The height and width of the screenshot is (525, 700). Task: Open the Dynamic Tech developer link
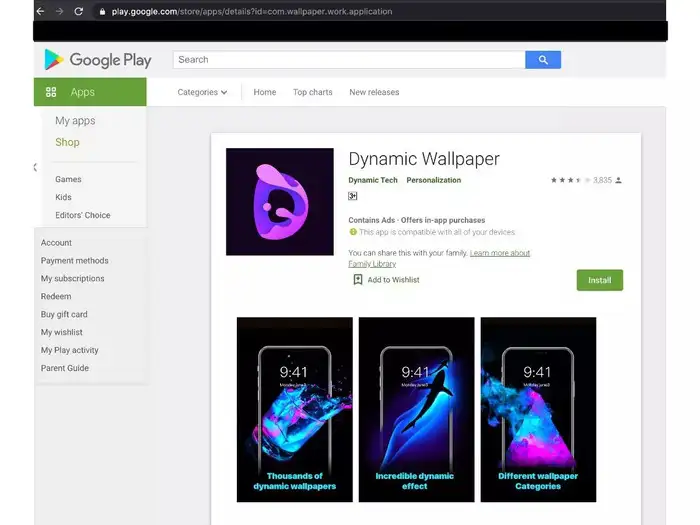click(372, 180)
